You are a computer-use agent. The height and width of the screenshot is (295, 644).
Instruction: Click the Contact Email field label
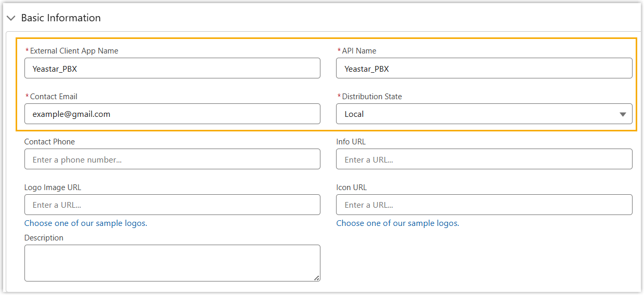coord(54,97)
